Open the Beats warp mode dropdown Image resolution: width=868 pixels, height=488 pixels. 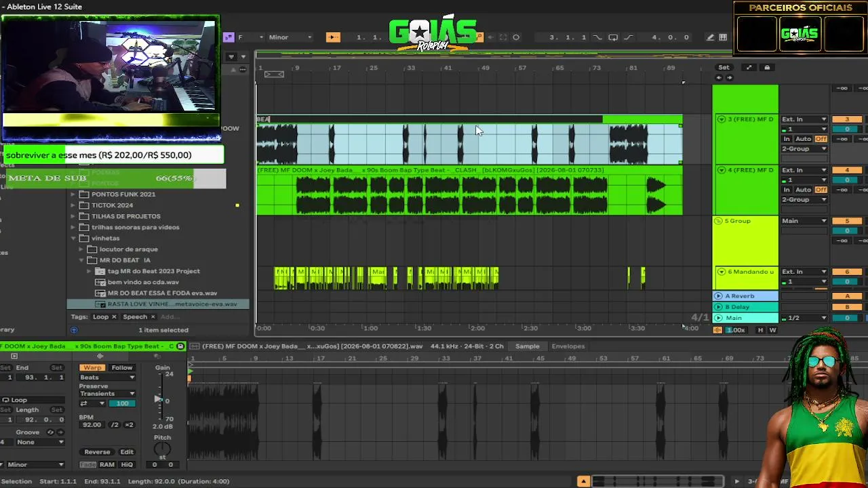pyautogui.click(x=107, y=378)
